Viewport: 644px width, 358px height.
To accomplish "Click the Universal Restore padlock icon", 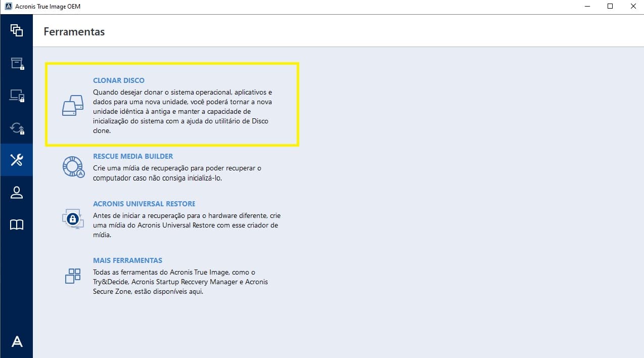I will tap(73, 218).
